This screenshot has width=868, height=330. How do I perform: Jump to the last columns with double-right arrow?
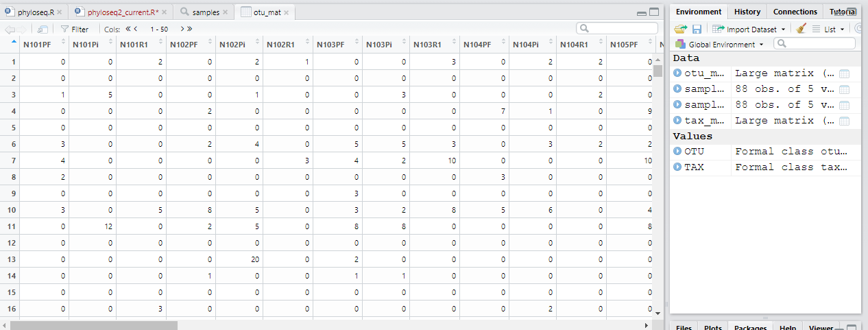189,29
